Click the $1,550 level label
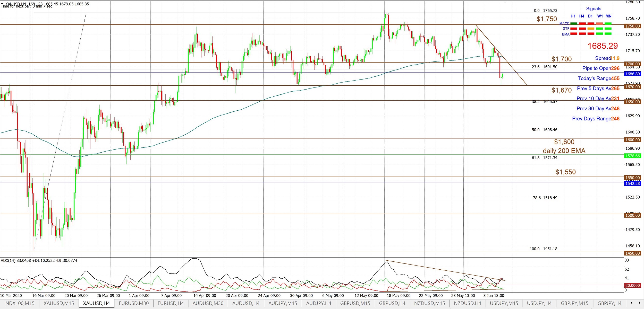644x309 pixels. pyautogui.click(x=565, y=172)
